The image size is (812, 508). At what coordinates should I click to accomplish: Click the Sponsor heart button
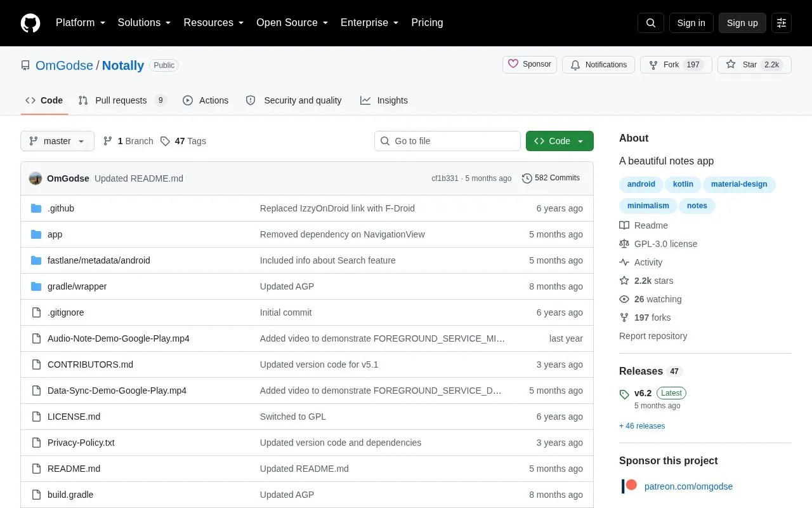click(530, 65)
